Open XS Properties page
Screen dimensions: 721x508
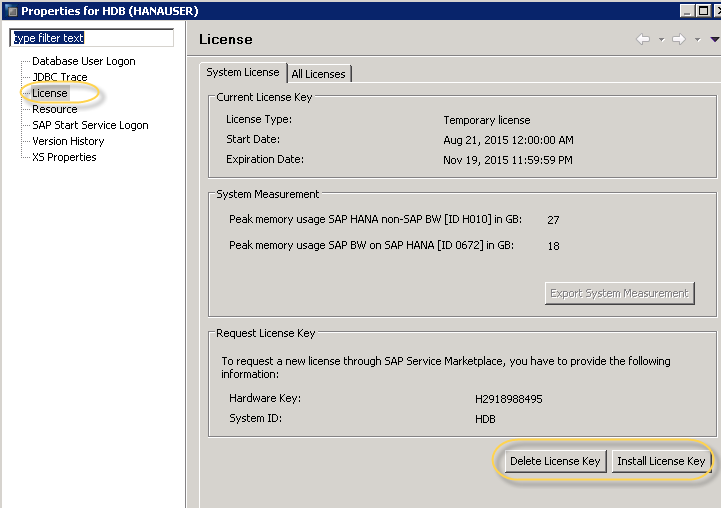coord(64,157)
